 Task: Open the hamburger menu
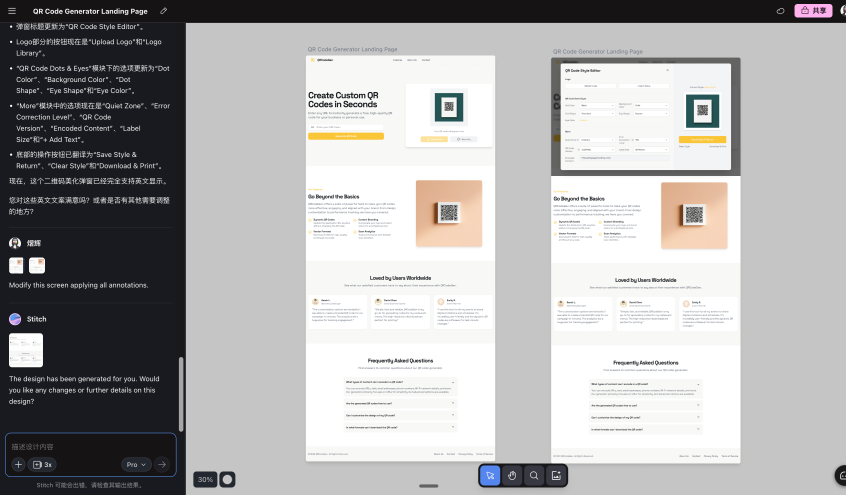(10, 10)
